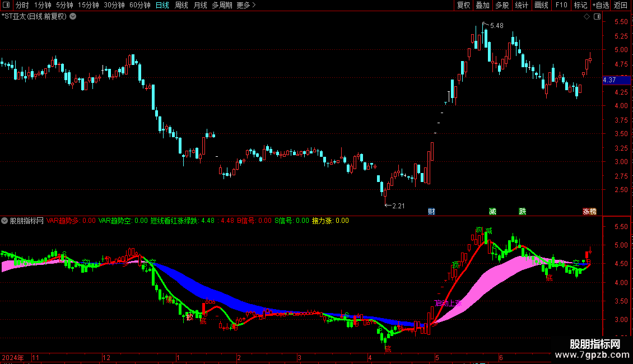Click month 2 on the time axis
The width and height of the screenshot is (633, 364).
pyautogui.click(x=239, y=357)
